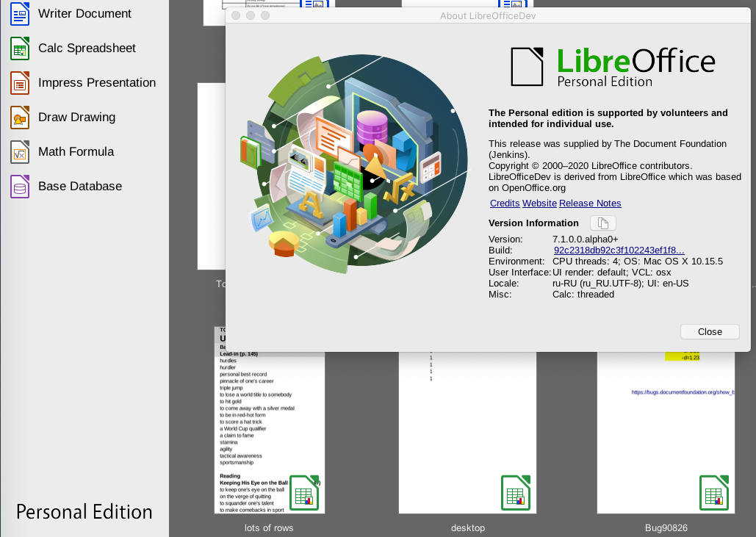The image size is (756, 537).
Task: Create a new Calc Spreadsheet
Action: coord(87,48)
